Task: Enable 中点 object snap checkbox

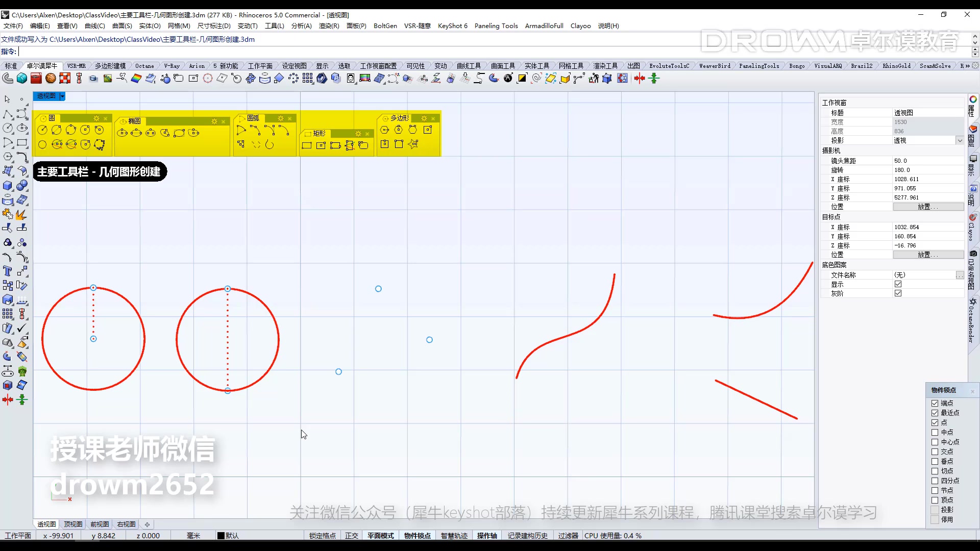Action: [935, 432]
